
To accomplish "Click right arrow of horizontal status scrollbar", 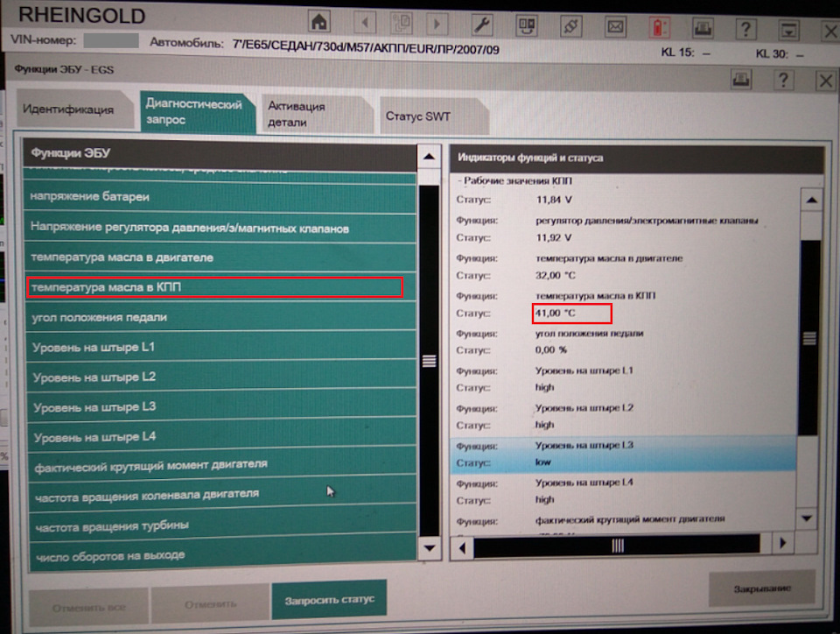I will 782,544.
